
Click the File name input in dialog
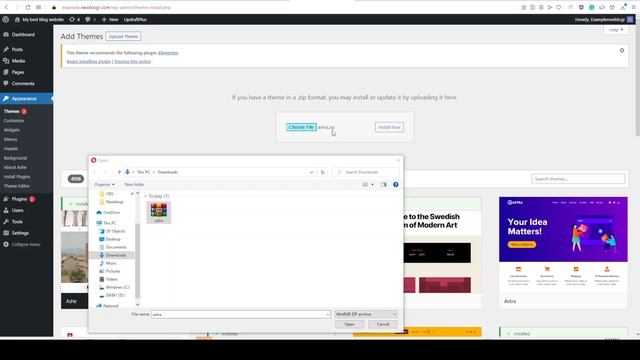pyautogui.click(x=241, y=314)
